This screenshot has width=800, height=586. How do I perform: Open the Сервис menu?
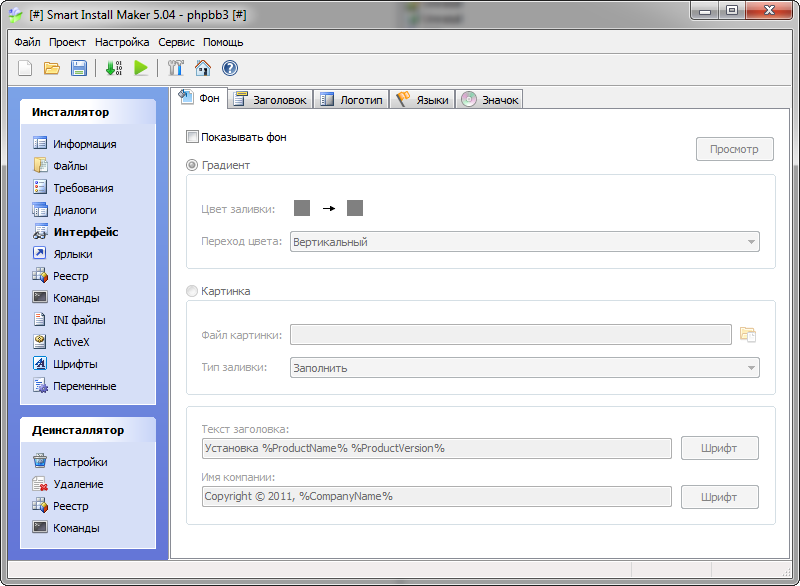click(x=176, y=42)
